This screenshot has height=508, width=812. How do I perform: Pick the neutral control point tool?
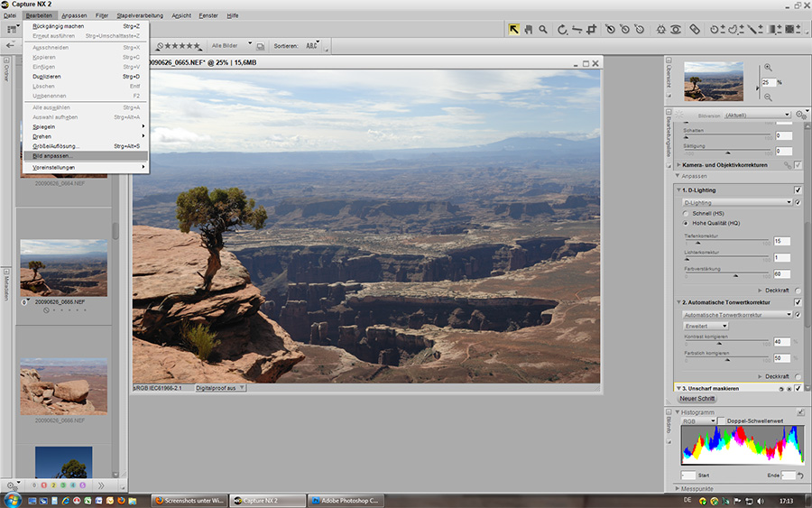coord(624,30)
